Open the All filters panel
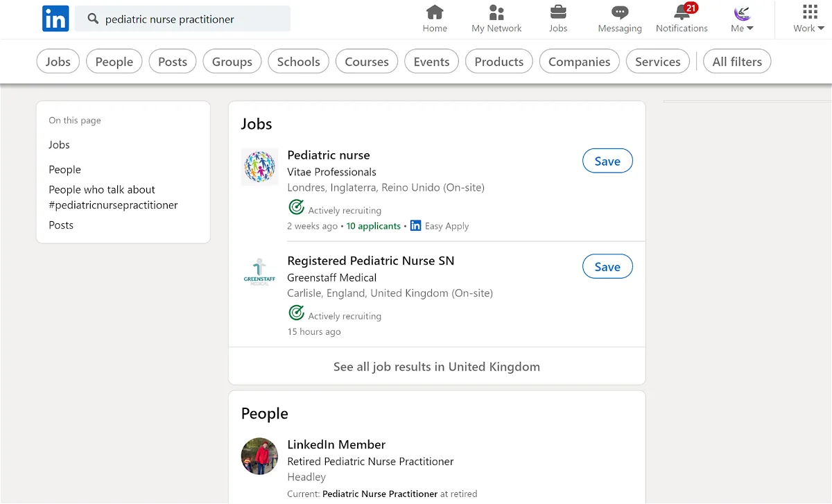This screenshot has width=832, height=504. click(x=737, y=62)
